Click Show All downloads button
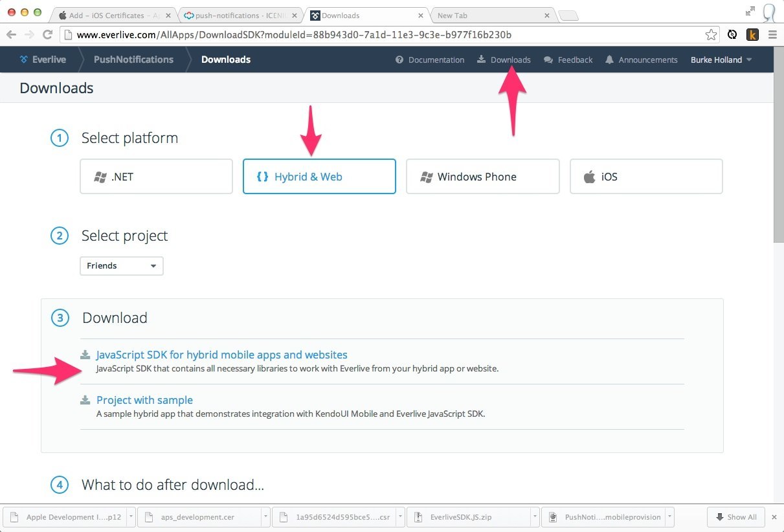The image size is (784, 532). (736, 517)
